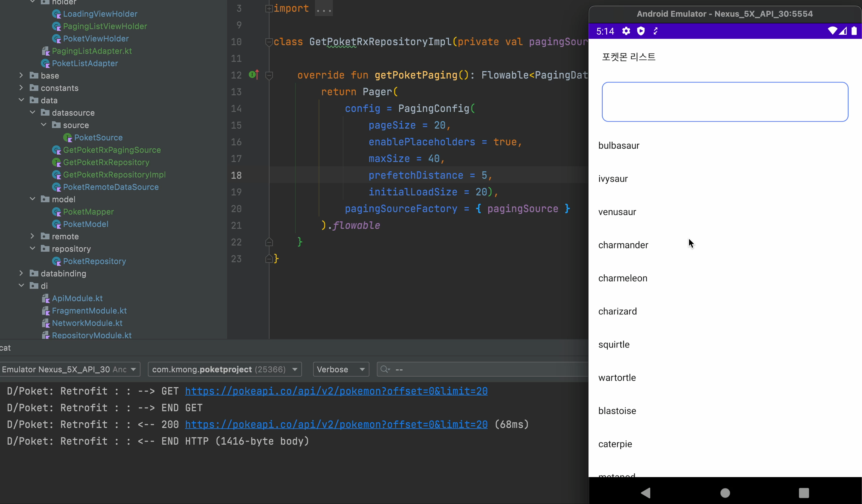Click the override gutter icon on line 12
Screen dimensions: 862x504
tap(253, 75)
